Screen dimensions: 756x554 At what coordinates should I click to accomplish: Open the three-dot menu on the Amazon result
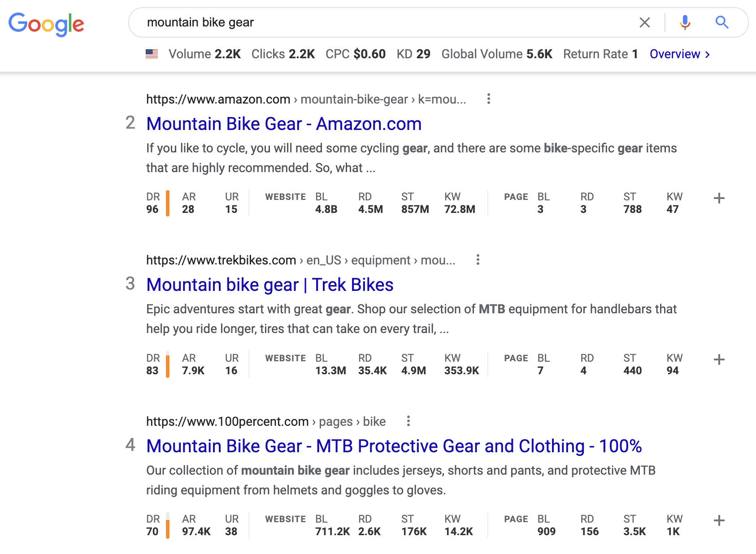click(488, 99)
